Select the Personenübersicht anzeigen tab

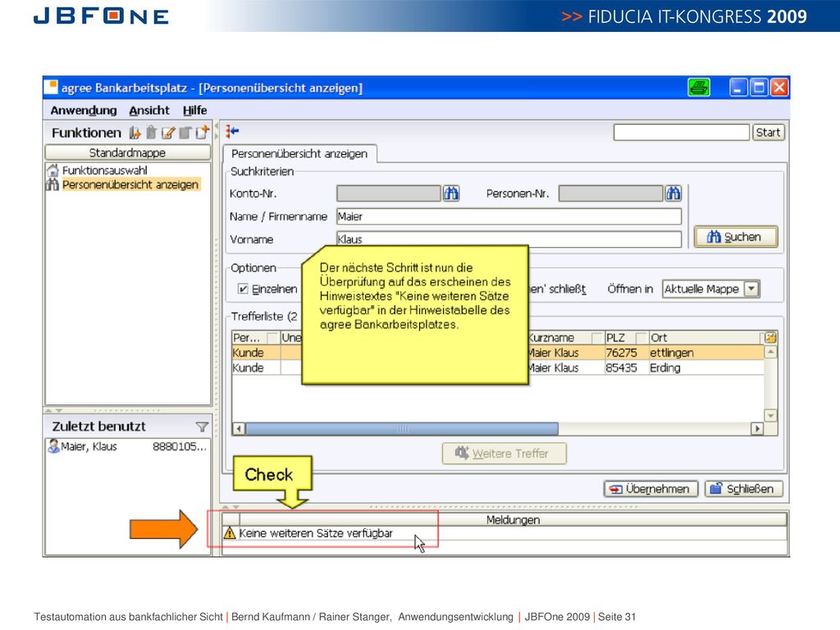(299, 153)
